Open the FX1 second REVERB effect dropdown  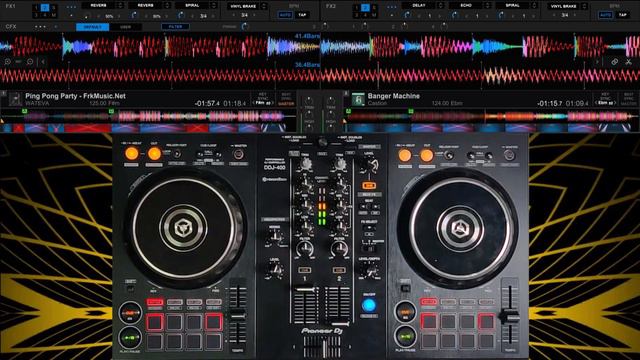[167, 6]
